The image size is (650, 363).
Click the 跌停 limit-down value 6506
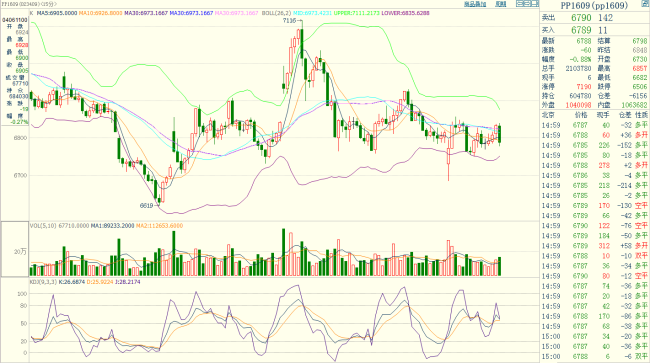pyautogui.click(x=640, y=87)
